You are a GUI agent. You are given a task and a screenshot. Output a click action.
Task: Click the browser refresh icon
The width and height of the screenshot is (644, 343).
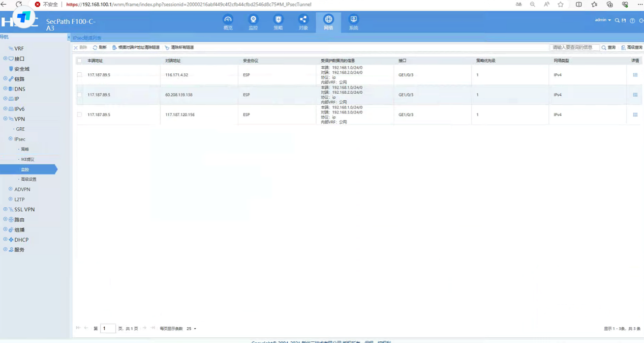pos(19,5)
